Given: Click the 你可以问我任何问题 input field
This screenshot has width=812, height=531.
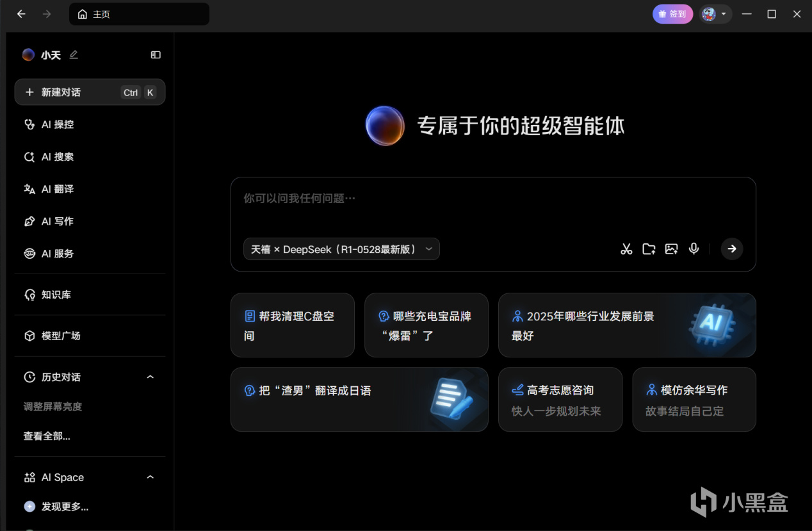Looking at the screenshot, I should coord(493,199).
